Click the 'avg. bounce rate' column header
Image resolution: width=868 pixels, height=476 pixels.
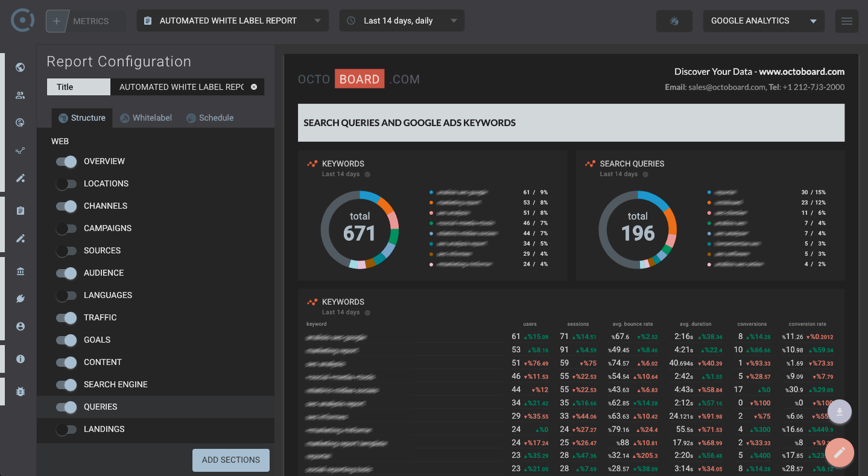(x=632, y=324)
